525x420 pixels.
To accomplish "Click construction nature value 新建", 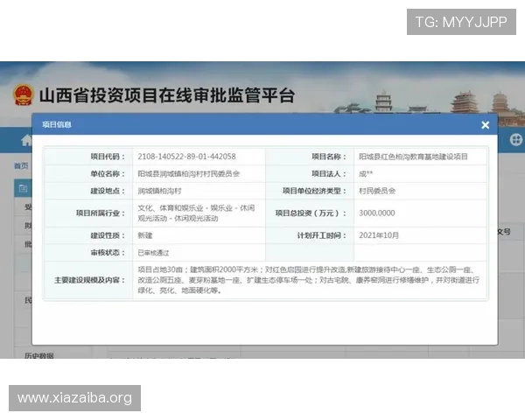I will pos(145,235).
